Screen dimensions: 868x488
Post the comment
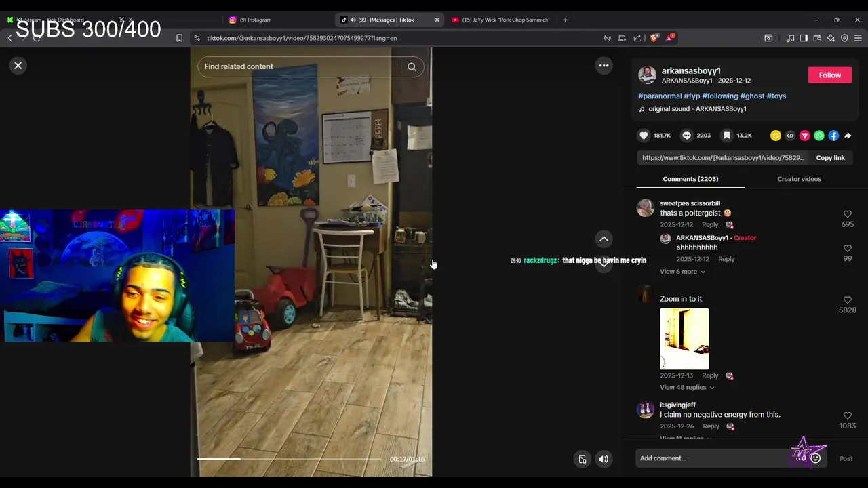(846, 458)
